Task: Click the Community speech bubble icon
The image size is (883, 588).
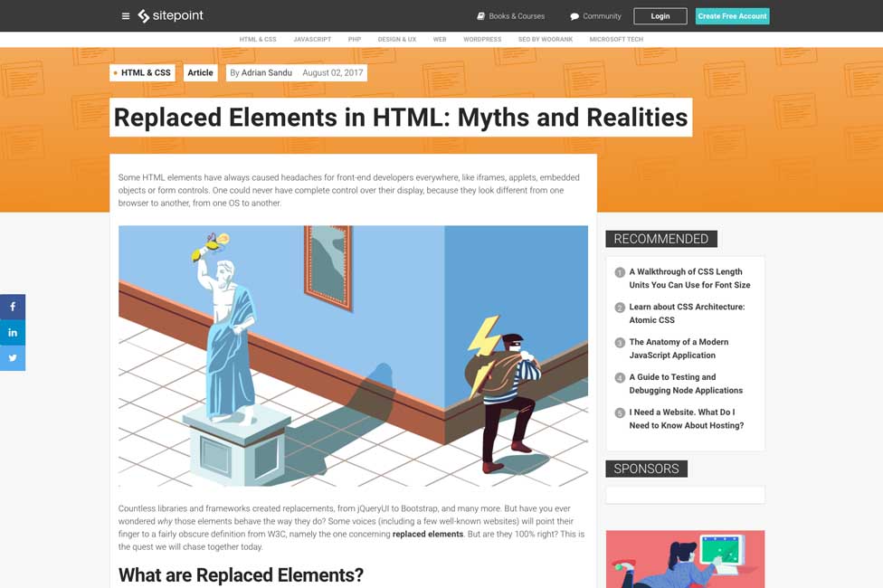Action: [574, 16]
